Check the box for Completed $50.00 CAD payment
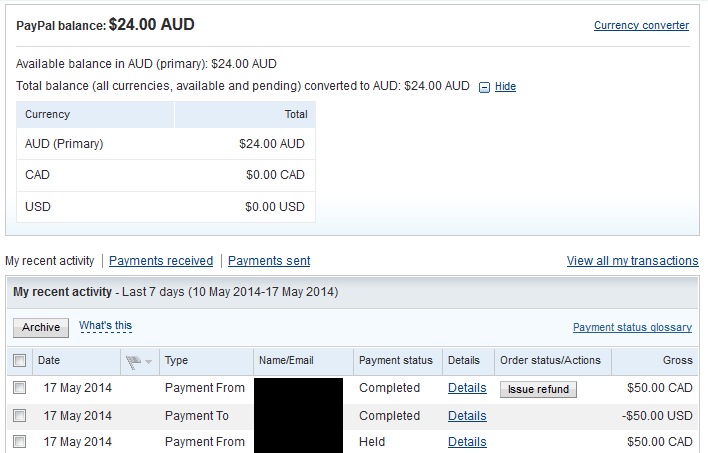708x453 pixels. click(19, 388)
